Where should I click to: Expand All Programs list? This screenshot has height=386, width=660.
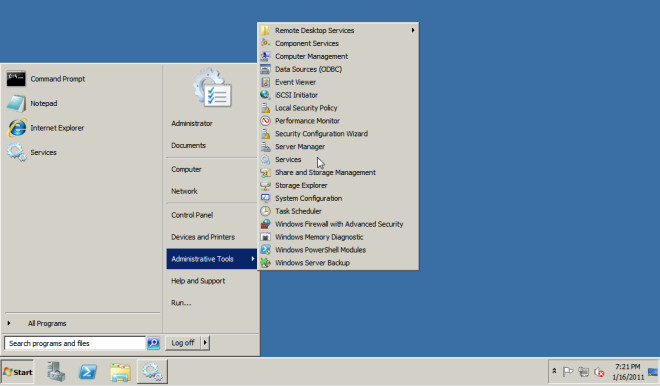46,323
